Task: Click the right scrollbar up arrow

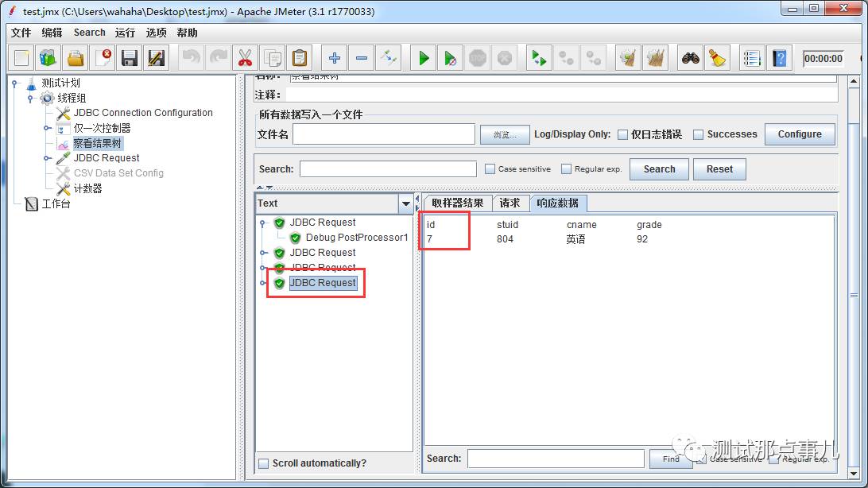Action: 854,81
